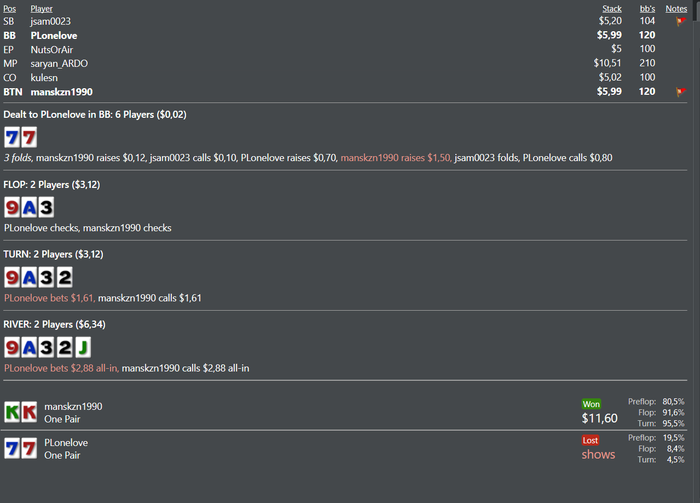The height and width of the screenshot is (503, 700).
Task: Sort by the Pos column header
Action: (9, 8)
